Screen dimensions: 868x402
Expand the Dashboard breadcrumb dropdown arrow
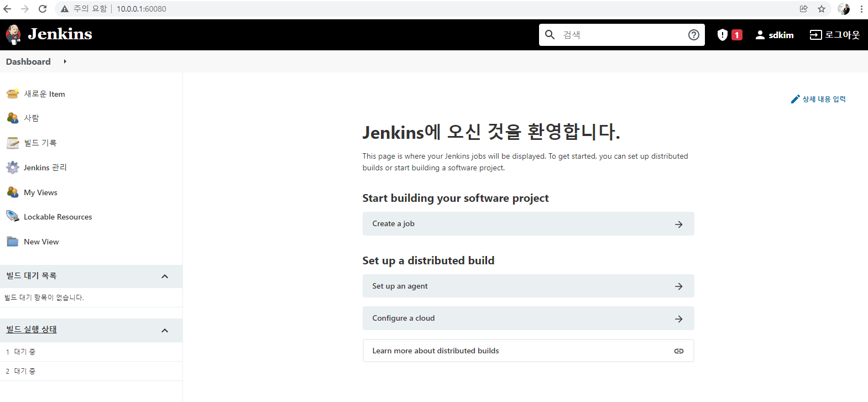[x=65, y=61]
